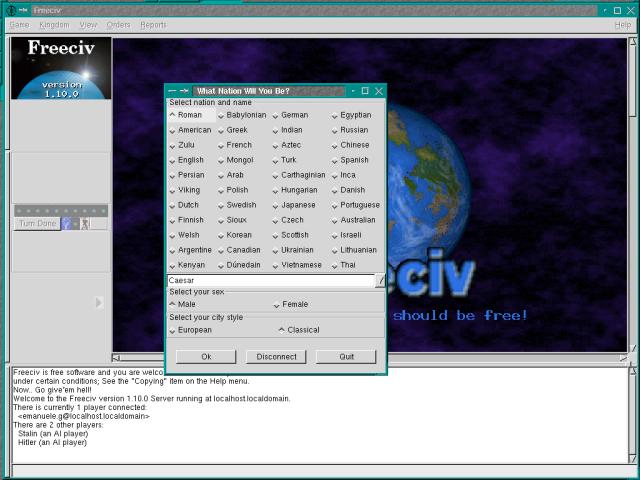Open the View menu
The image size is (640, 480).
point(88,25)
